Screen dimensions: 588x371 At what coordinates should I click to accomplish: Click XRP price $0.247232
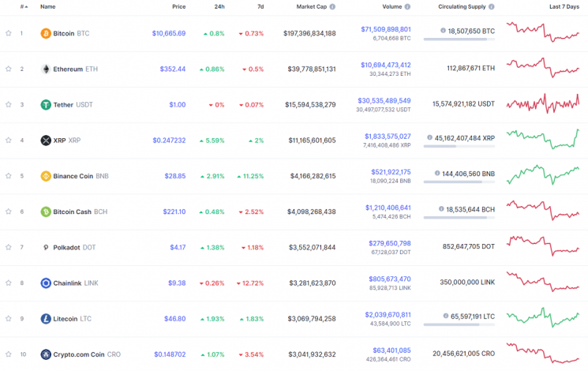click(169, 141)
